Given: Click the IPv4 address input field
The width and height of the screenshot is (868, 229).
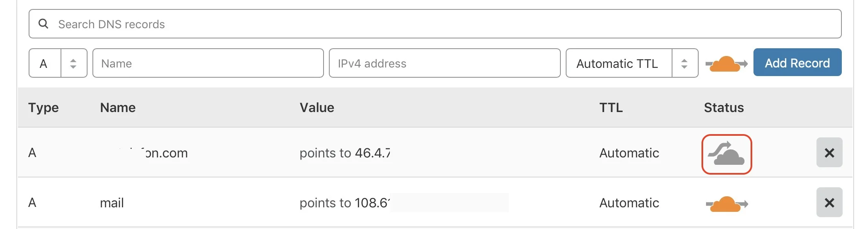Looking at the screenshot, I should pos(444,63).
